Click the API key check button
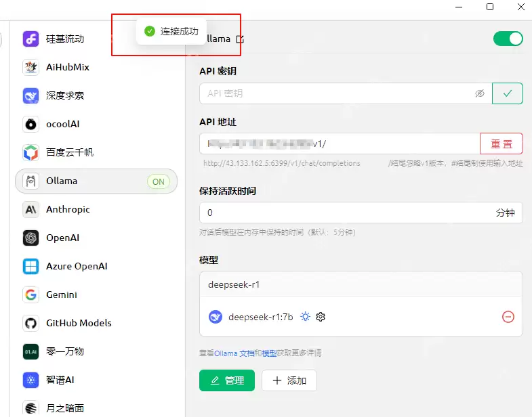The image size is (532, 417). [508, 93]
